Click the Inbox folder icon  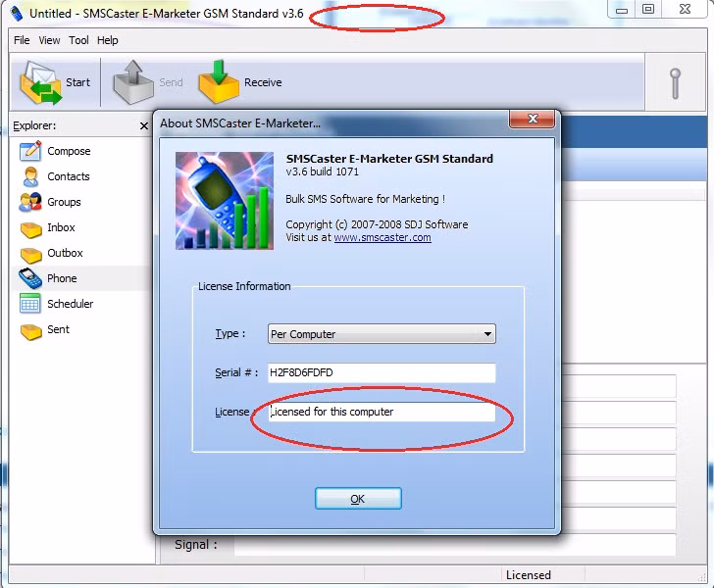(31, 229)
